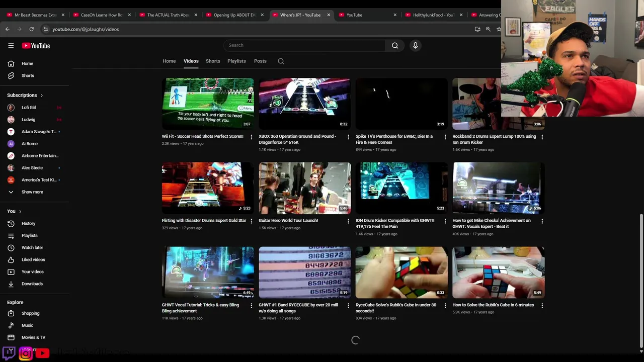Viewport: 644px width, 362px height.
Task: Close the Opening Up ABOUT browser tab
Action: tap(262, 15)
